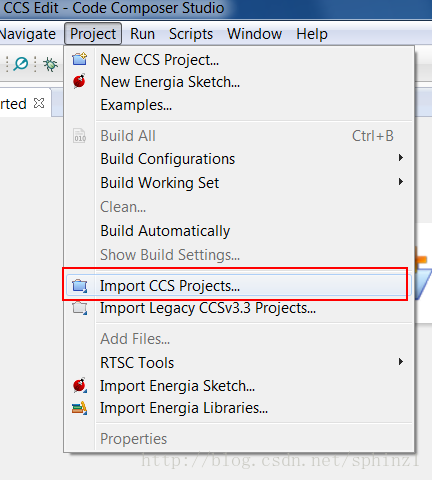Screen dimensions: 432x480
Task: Close the Getting Started tab
Action: point(39,103)
